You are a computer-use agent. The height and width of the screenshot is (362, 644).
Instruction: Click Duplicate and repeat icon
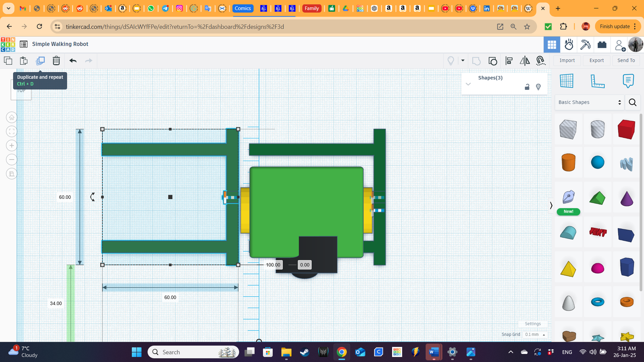point(40,60)
